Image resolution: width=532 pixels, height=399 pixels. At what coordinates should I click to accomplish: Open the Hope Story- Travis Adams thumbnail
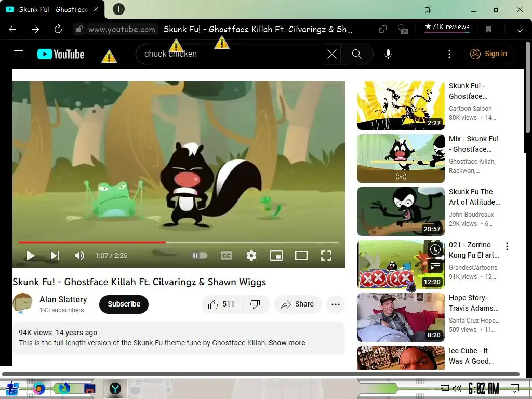[x=401, y=317]
